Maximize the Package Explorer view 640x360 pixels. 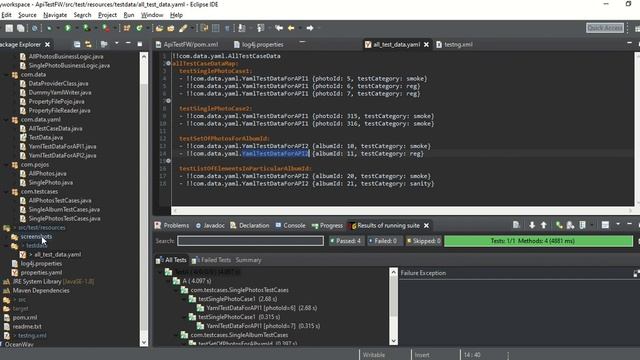pyautogui.click(x=140, y=44)
